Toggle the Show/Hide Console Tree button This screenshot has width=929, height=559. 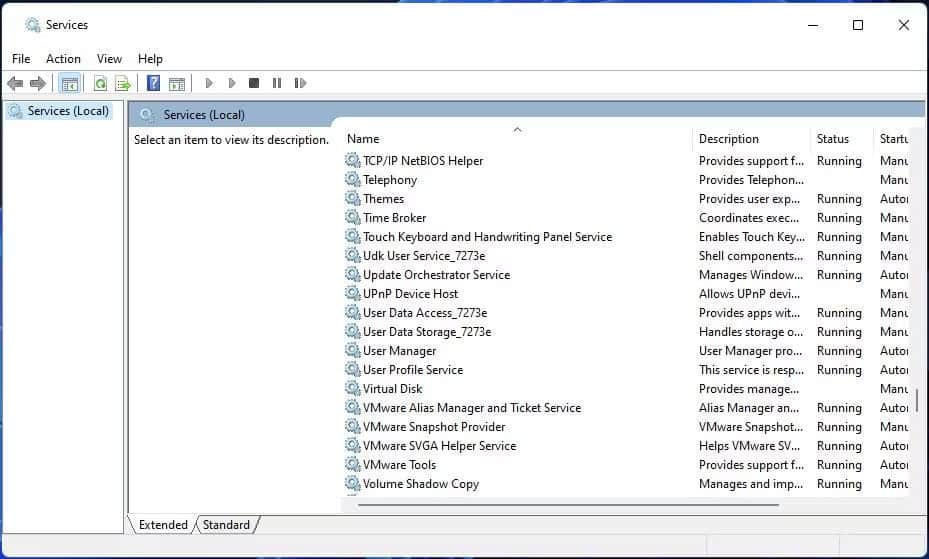pos(69,83)
